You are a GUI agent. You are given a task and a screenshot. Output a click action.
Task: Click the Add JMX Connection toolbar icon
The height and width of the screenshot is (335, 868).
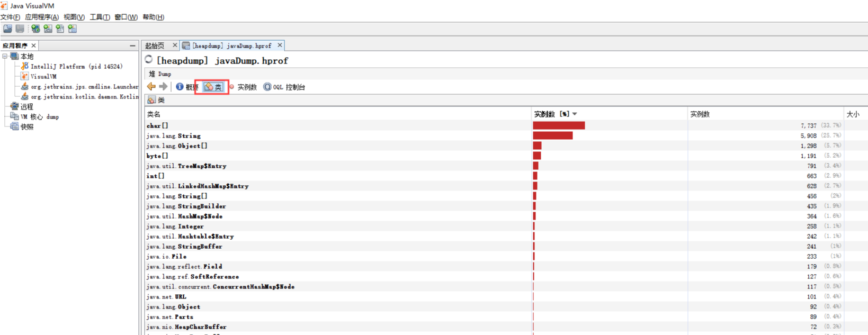[x=48, y=29]
